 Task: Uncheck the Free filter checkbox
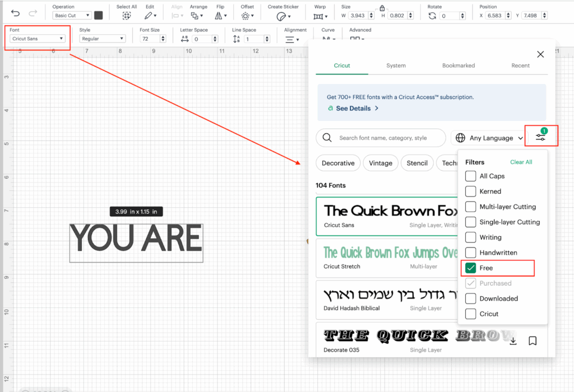pos(471,268)
